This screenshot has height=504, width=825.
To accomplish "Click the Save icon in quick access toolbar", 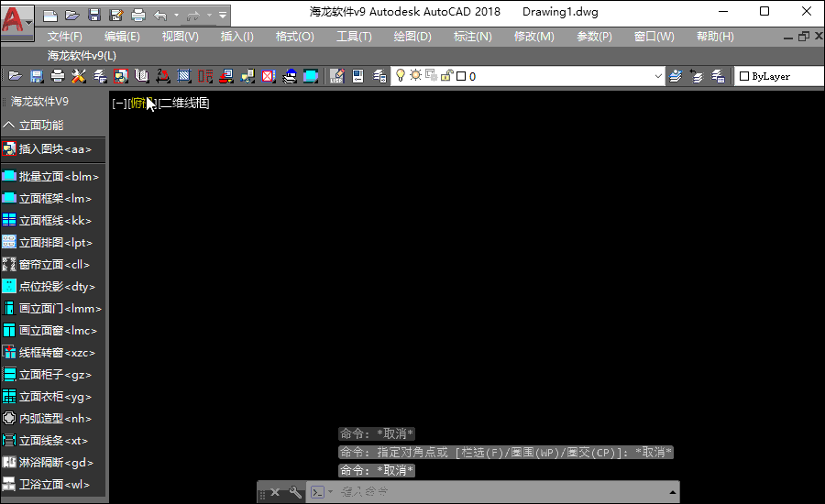I will click(x=94, y=16).
